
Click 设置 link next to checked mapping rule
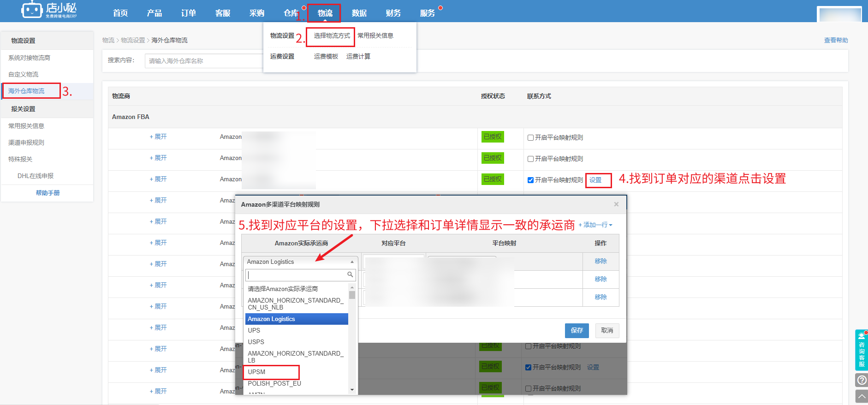pos(595,180)
